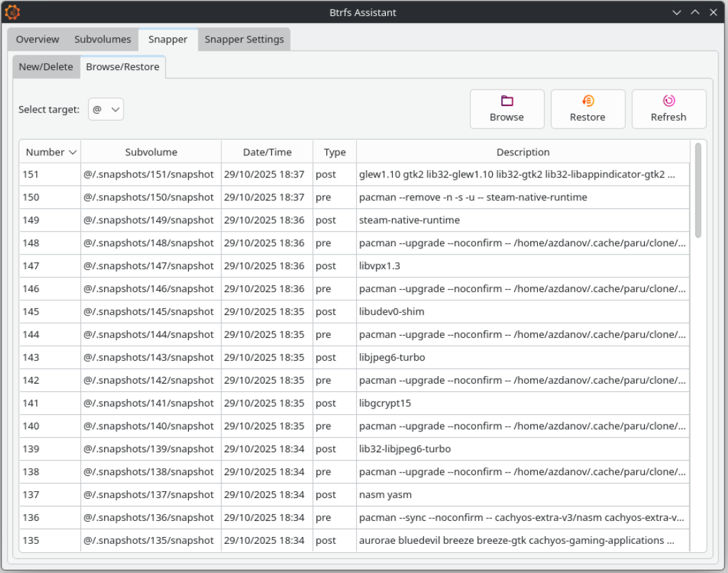Click the Subvolume column header
Screen dimensions: 728x573
151,152
